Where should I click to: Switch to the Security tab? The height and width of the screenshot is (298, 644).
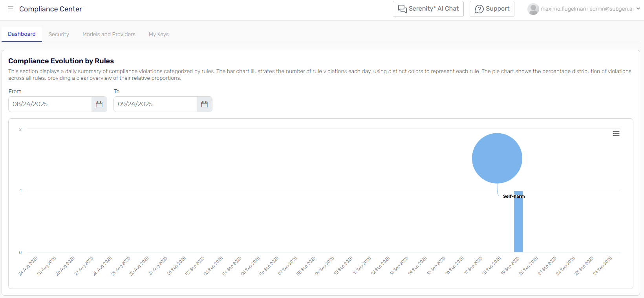point(59,34)
